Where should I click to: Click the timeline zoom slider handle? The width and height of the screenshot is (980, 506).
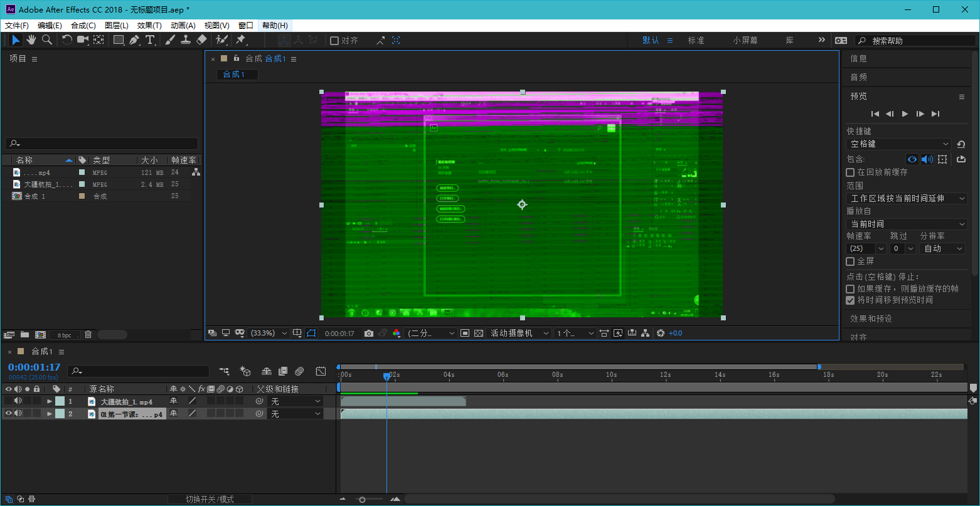(x=361, y=500)
